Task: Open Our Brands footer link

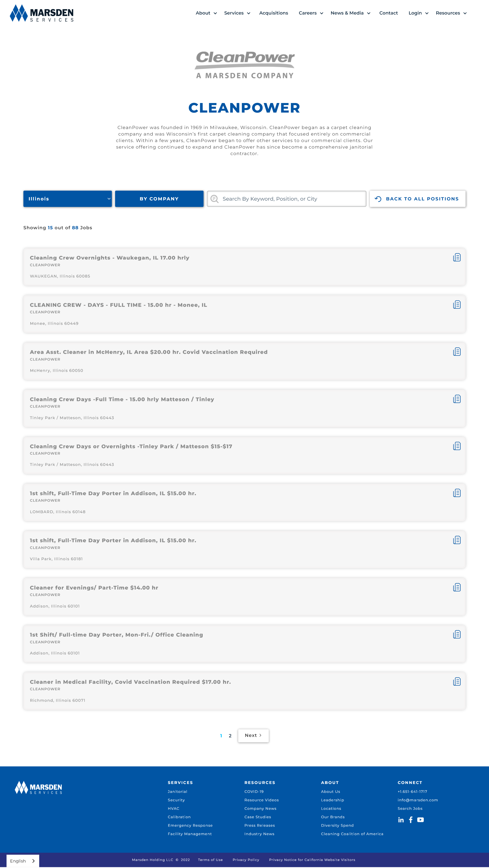Action: (333, 817)
